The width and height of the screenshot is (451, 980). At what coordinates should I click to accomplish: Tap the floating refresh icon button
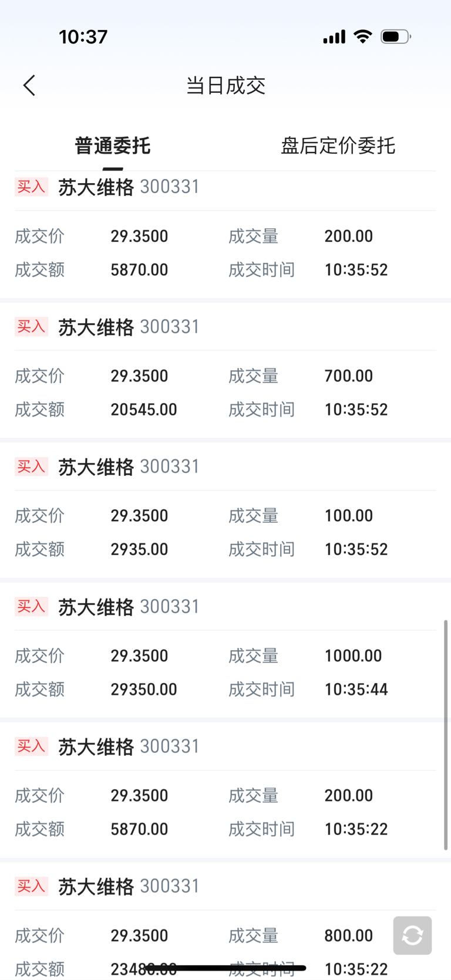(x=412, y=935)
